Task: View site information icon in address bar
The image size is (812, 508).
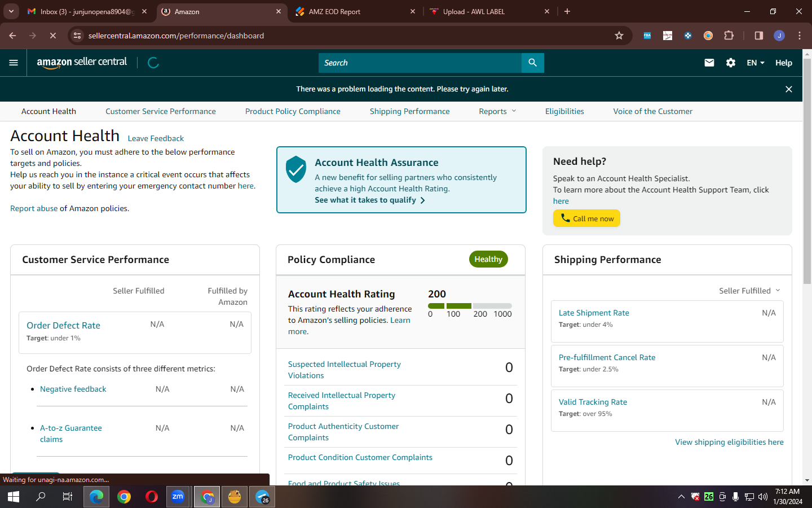Action: [x=78, y=36]
